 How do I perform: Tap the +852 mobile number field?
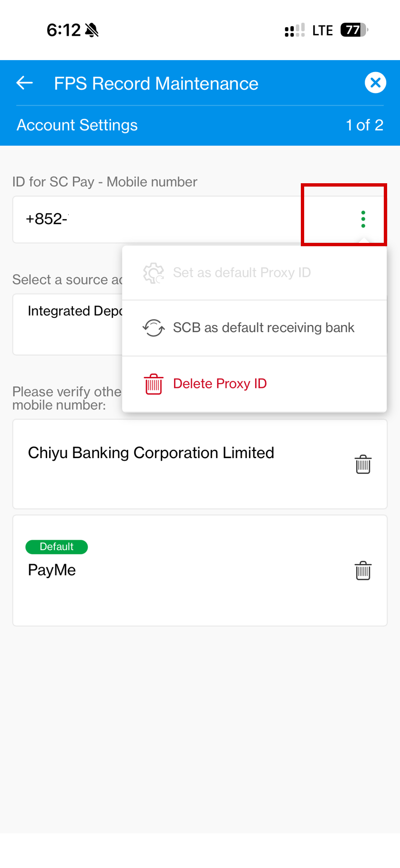point(143,219)
